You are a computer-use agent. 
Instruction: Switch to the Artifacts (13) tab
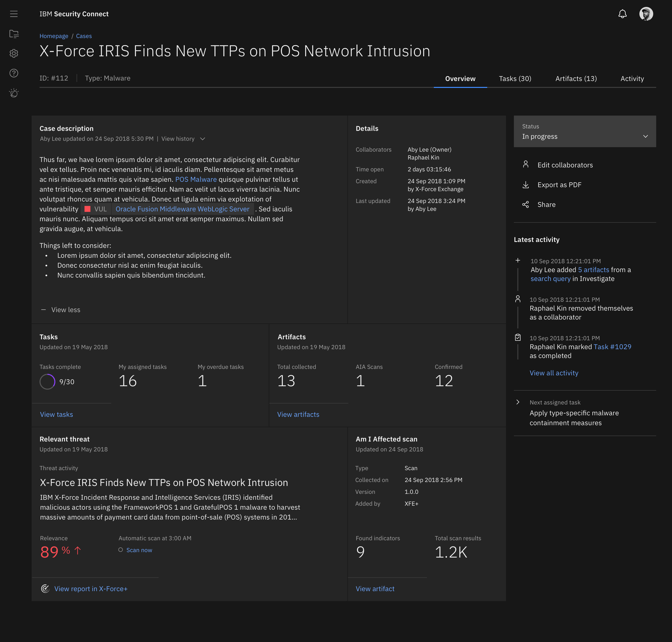tap(576, 79)
